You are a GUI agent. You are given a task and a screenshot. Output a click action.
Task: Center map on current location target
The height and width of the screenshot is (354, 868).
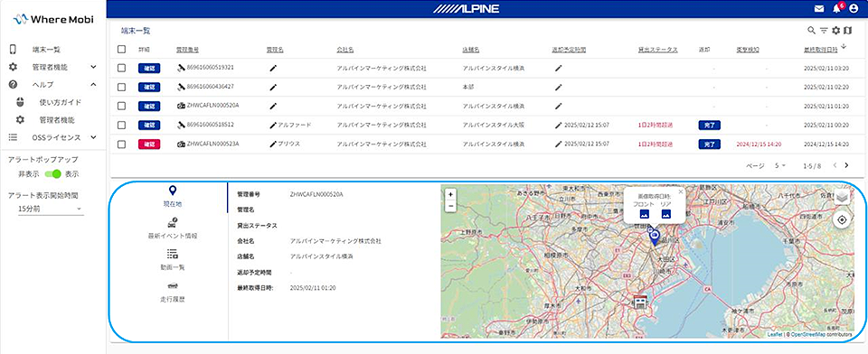pyautogui.click(x=842, y=220)
